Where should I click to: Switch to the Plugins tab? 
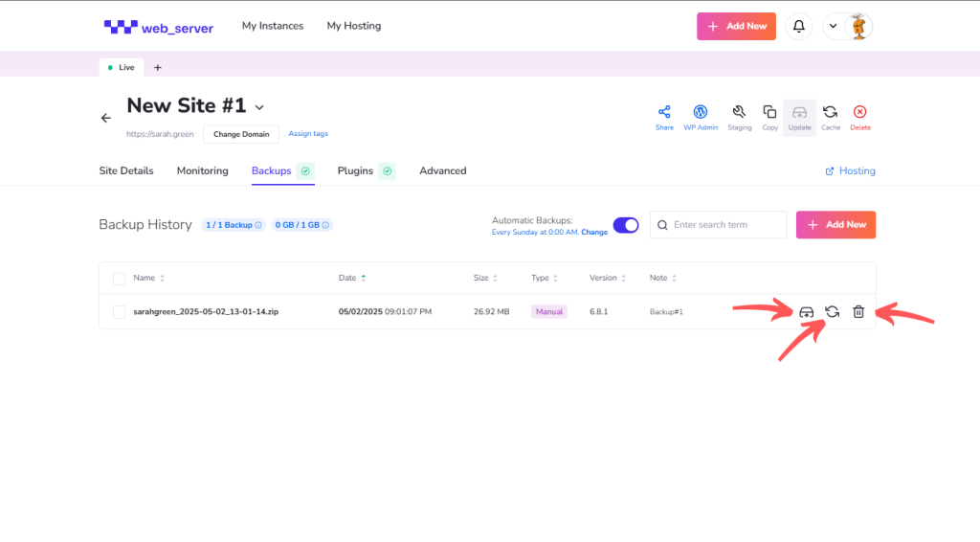click(x=355, y=170)
